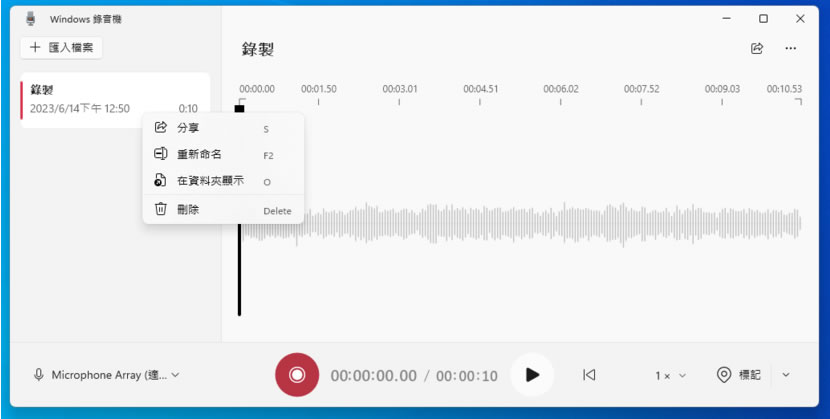Close the Windows 錄音機 window
830x419 pixels.
point(800,19)
